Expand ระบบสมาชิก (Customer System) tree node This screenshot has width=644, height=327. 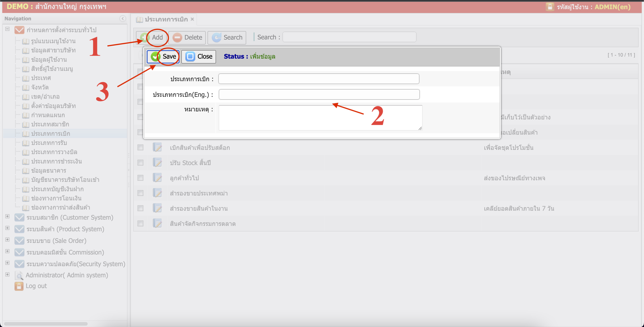pyautogui.click(x=7, y=217)
